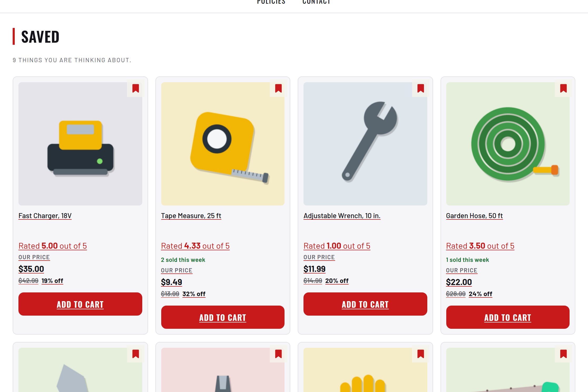Open Tape Measure, 25 ft link

191,216
